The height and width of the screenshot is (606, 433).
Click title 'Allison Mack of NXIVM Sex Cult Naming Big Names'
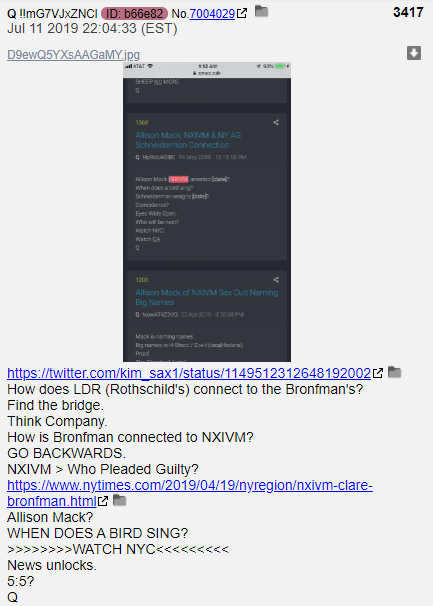206,297
